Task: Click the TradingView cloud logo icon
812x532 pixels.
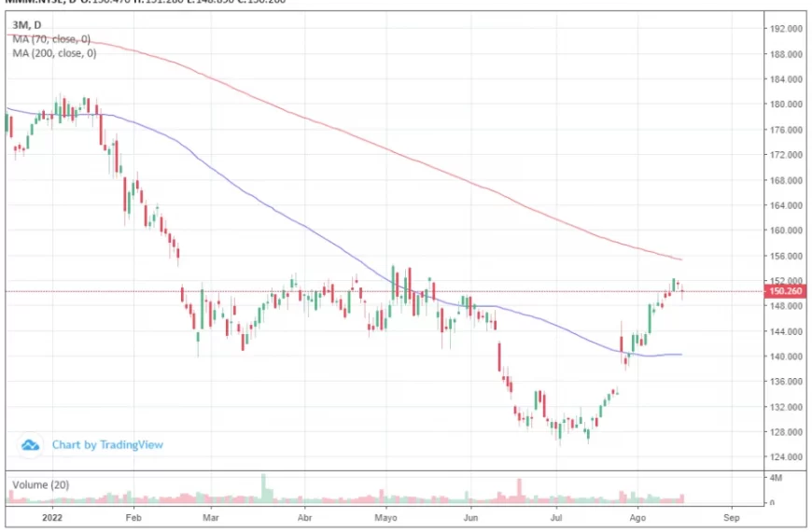Action: click(30, 444)
